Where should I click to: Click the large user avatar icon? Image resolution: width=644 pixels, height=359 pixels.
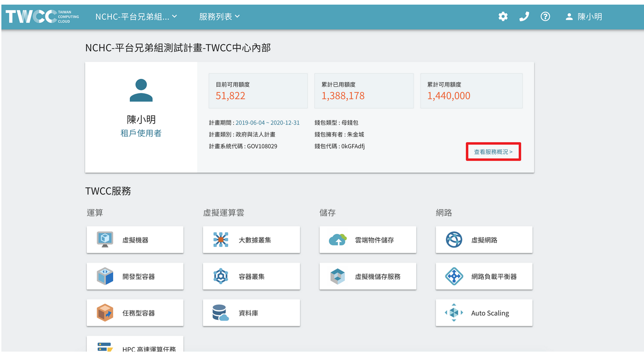[x=141, y=90]
